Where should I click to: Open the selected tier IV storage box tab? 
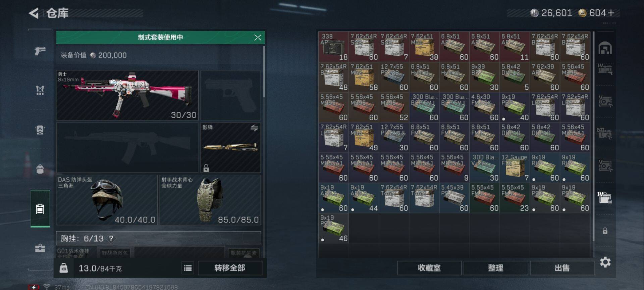pyautogui.click(x=605, y=198)
